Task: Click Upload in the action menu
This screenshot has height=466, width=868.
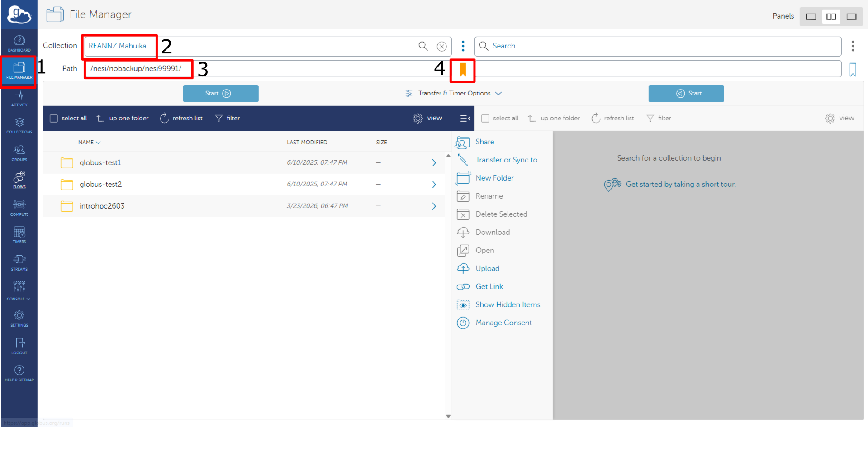Action: [x=478, y=269]
